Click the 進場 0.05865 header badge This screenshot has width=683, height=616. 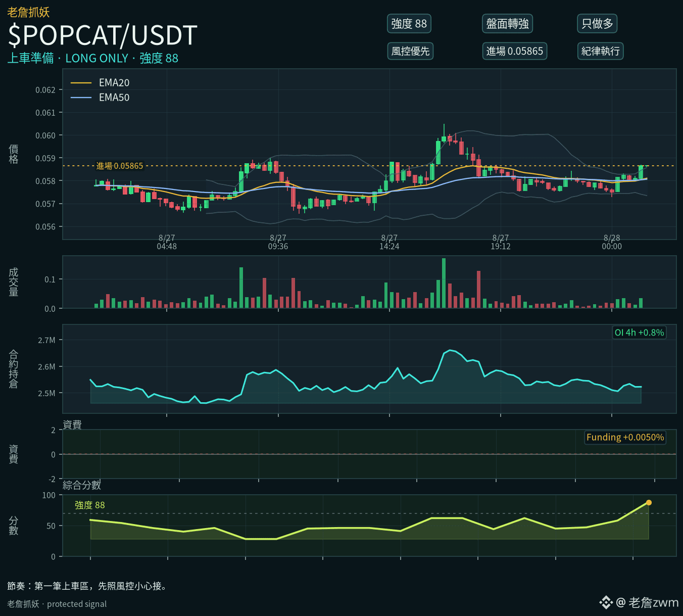(514, 51)
